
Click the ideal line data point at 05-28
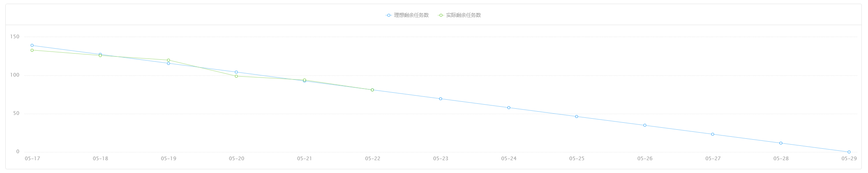pyautogui.click(x=781, y=143)
